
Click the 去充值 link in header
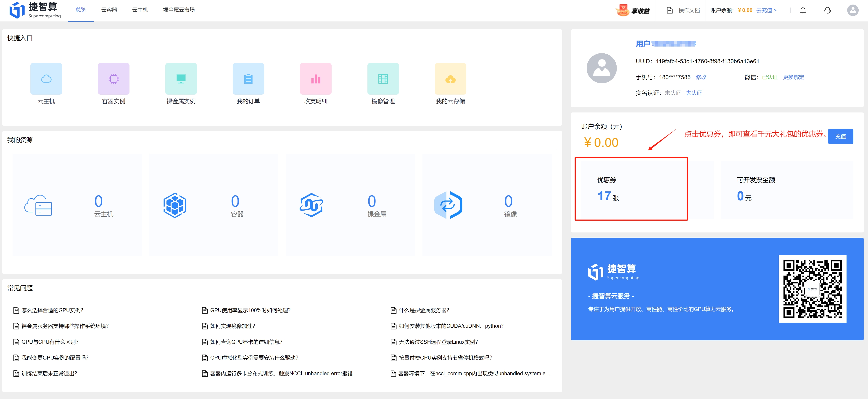point(766,10)
